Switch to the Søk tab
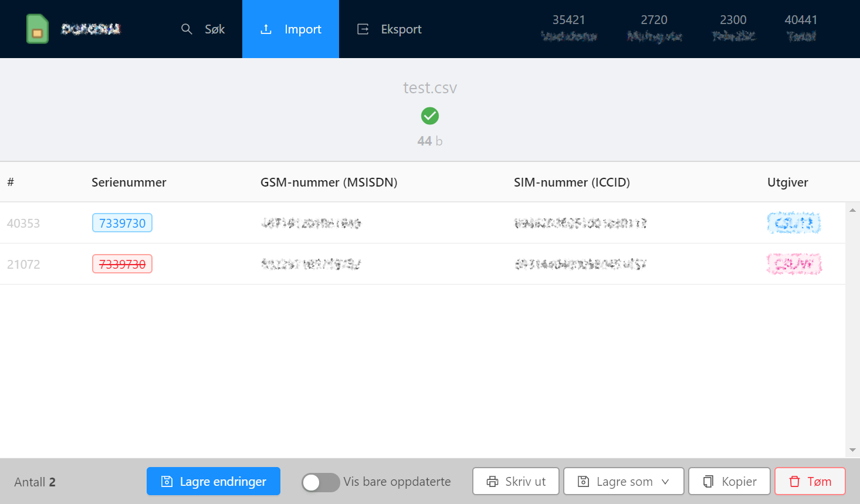Viewport: 860px width, 504px height. coord(203,29)
